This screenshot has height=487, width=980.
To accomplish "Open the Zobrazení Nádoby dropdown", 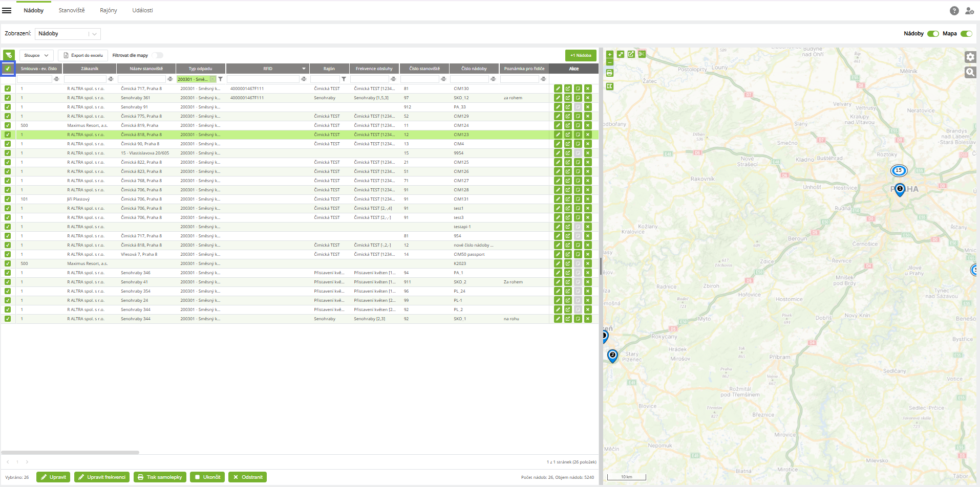I will tap(68, 34).
